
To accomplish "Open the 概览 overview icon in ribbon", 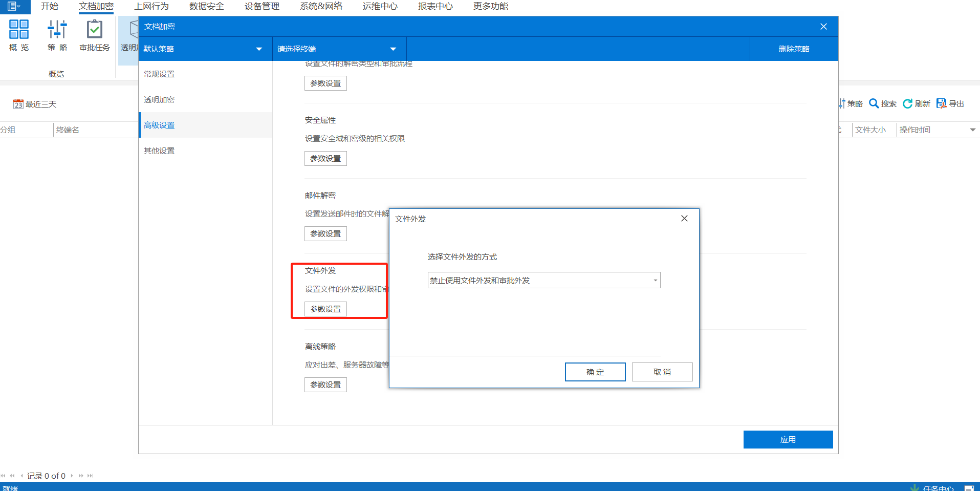I will [x=19, y=35].
